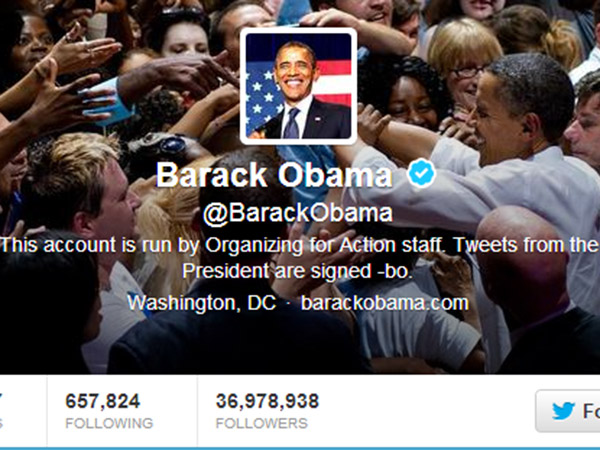Click the Twitter bird icon on Follow button
Screen dimensions: 600x450
(x=563, y=411)
